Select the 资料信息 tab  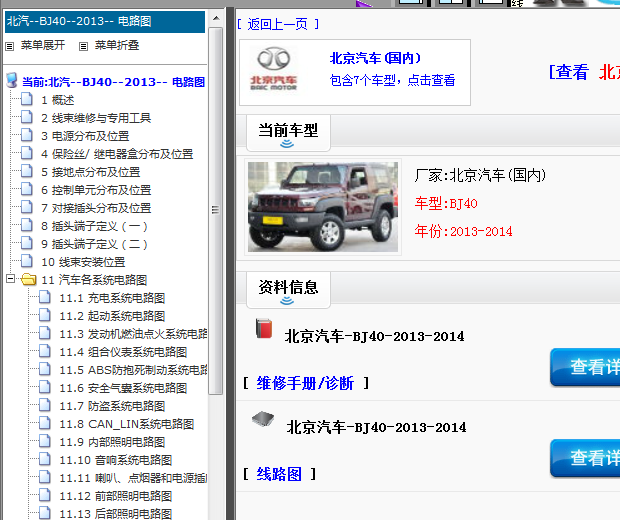coord(288,290)
